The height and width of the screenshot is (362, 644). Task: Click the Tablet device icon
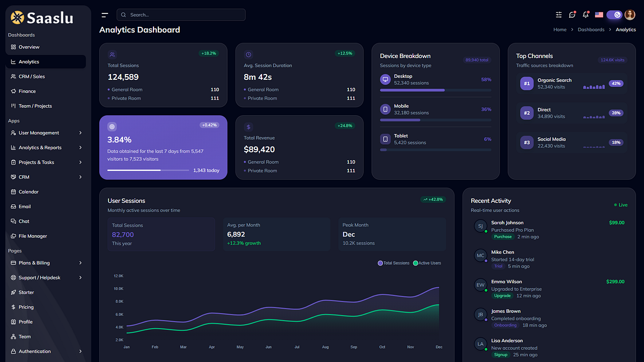[385, 139]
